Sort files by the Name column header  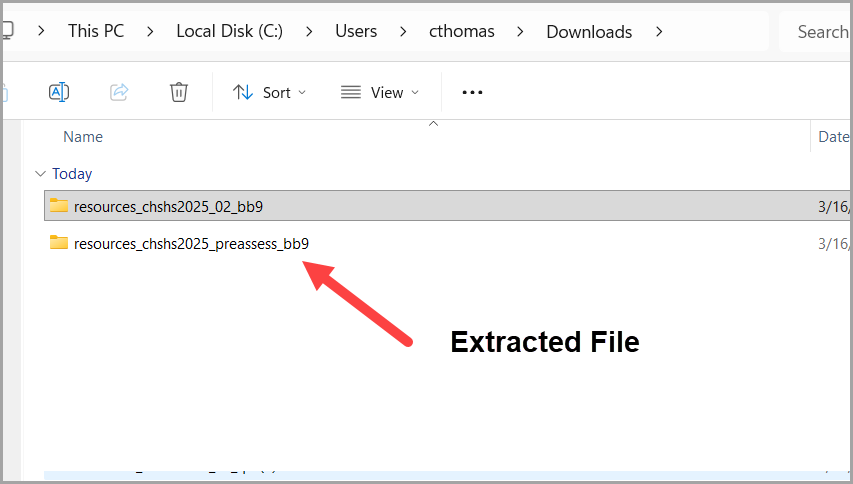pyautogui.click(x=83, y=137)
